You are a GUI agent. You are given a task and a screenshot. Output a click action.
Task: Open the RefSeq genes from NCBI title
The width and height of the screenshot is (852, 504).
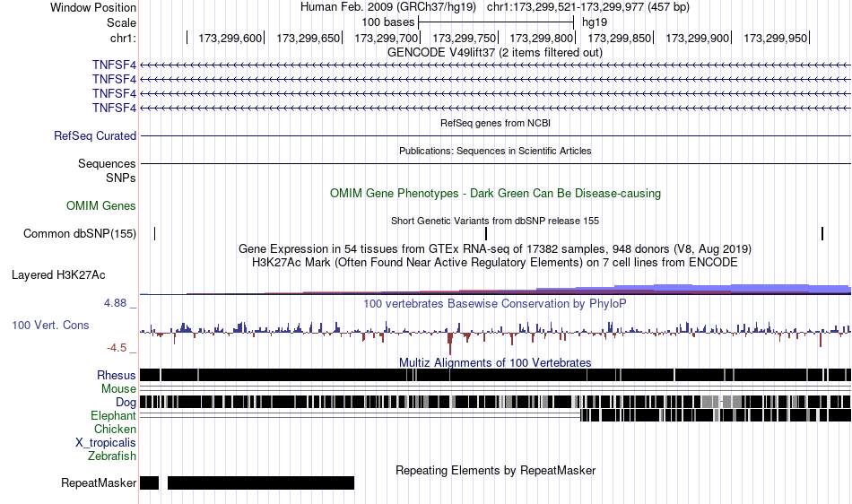(495, 123)
